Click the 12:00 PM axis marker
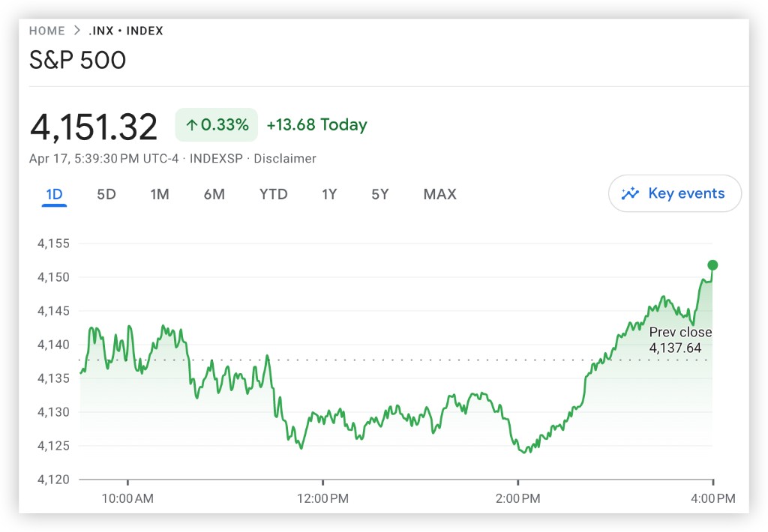The image size is (768, 532). [323, 498]
